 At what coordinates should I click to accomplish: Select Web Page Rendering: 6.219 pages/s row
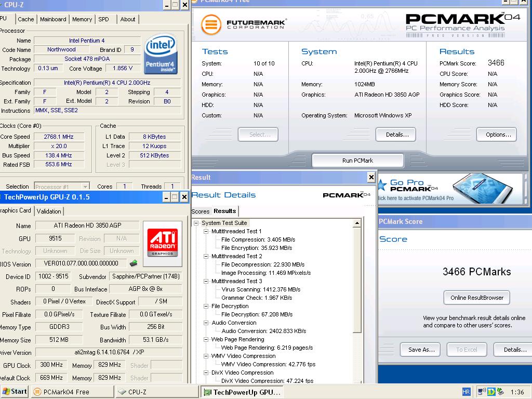coord(267,348)
